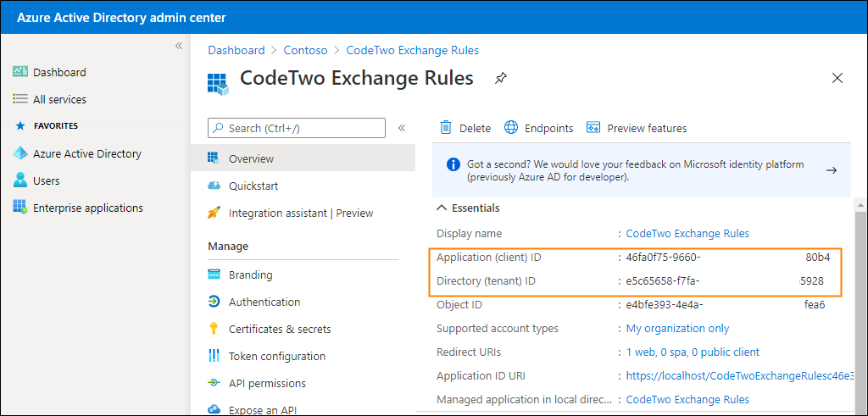Select Azure Active Directory in favorites
This screenshot has width=868, height=416.
[87, 154]
